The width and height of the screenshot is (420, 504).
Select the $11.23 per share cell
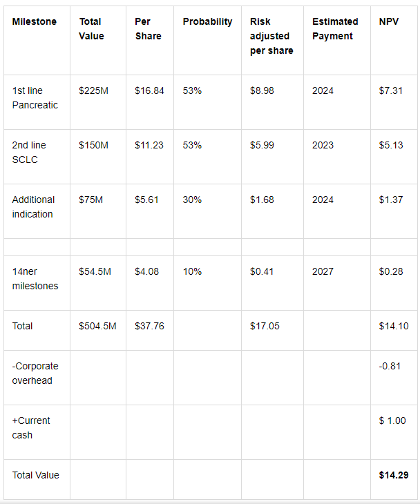149,145
